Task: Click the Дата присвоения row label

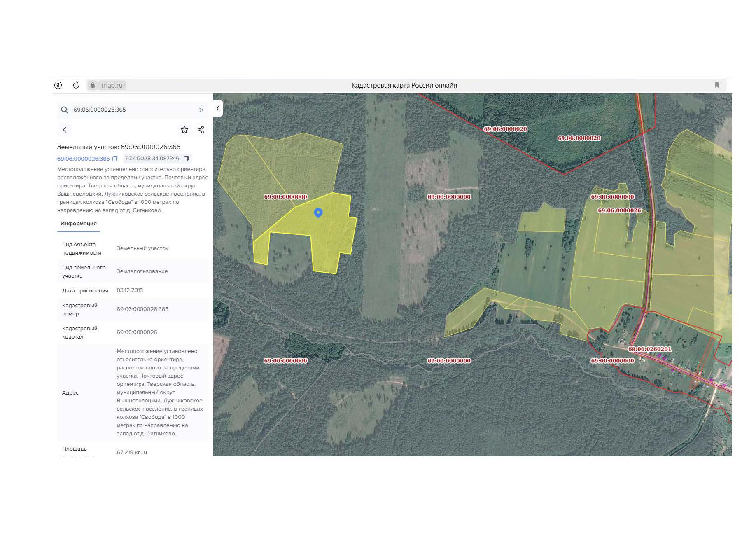Action: [85, 291]
